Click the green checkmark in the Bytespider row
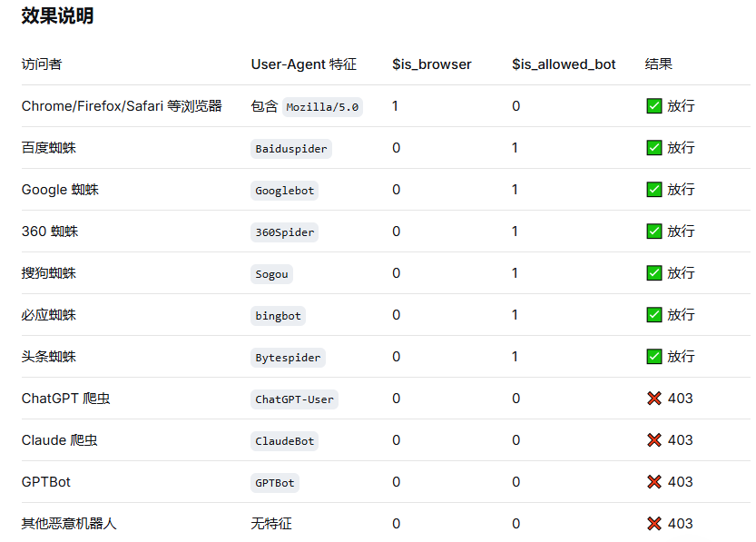The width and height of the screenshot is (756, 542). [653, 357]
